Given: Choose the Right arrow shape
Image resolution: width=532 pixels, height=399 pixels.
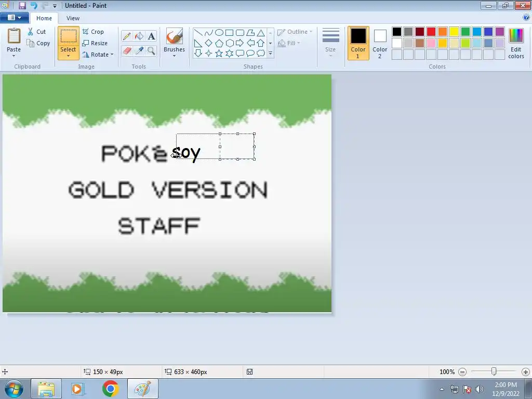Looking at the screenshot, I should (240, 43).
